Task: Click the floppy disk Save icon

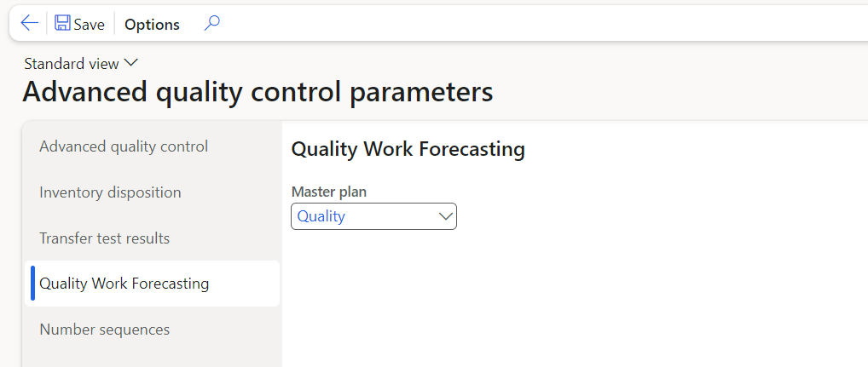Action: (x=62, y=24)
